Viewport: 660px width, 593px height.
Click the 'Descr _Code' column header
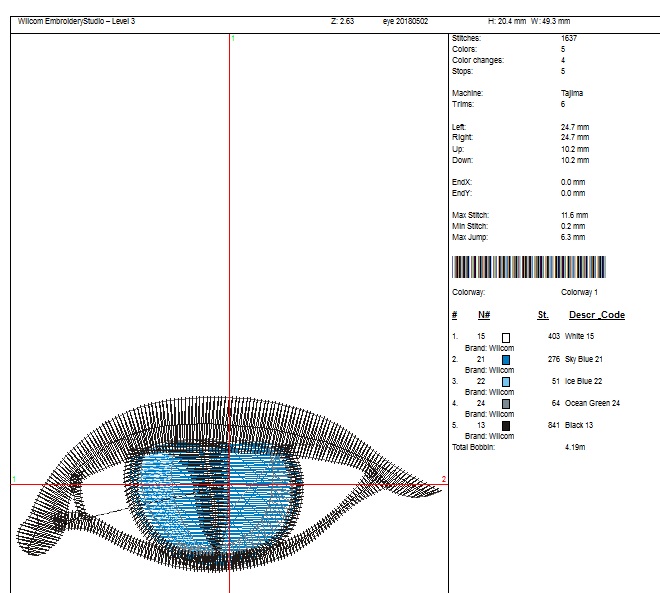[x=597, y=315]
